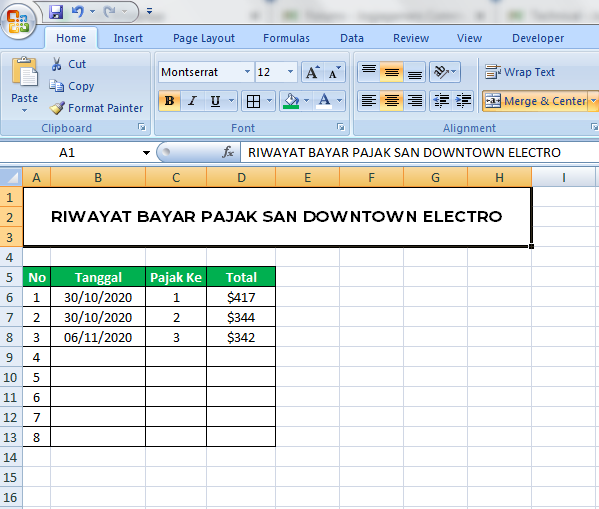Image resolution: width=599 pixels, height=509 pixels.
Task: Switch to the Data tab
Action: click(352, 38)
